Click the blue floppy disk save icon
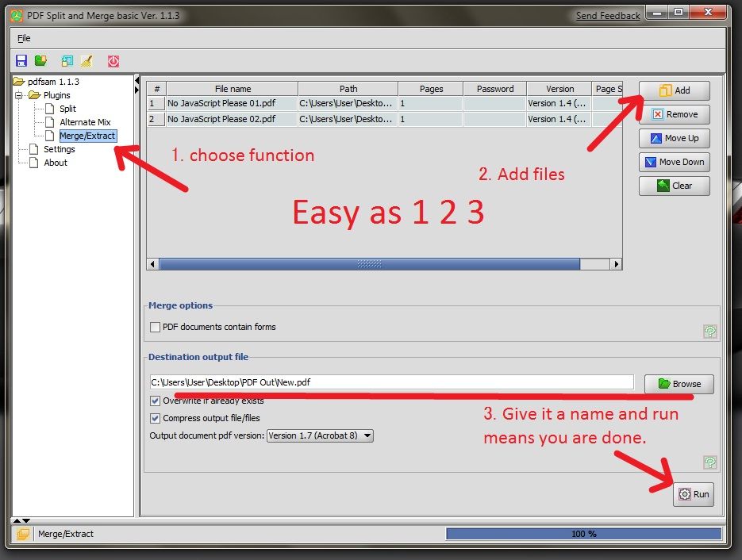This screenshot has height=560, width=742. [x=21, y=60]
